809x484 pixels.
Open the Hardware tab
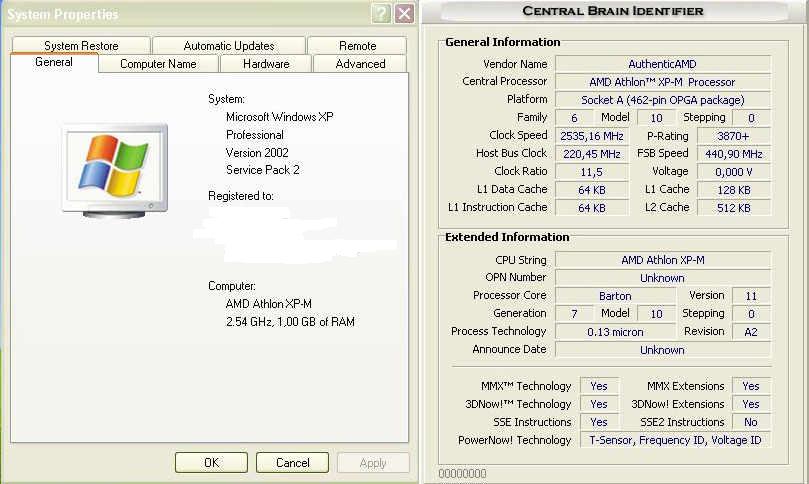click(266, 64)
